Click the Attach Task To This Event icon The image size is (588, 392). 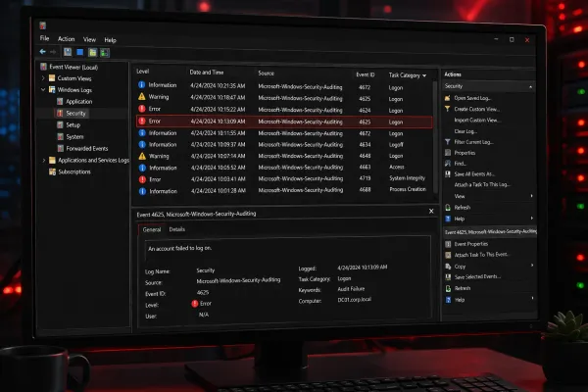coord(448,255)
